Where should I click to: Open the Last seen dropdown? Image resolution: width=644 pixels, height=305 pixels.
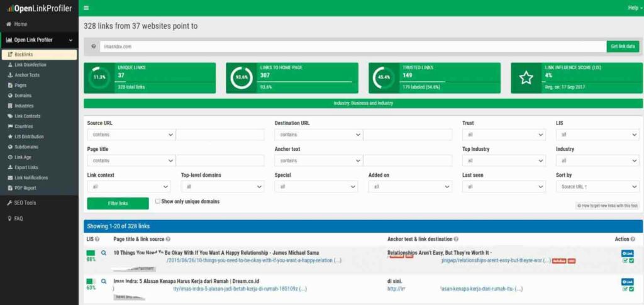click(x=504, y=187)
